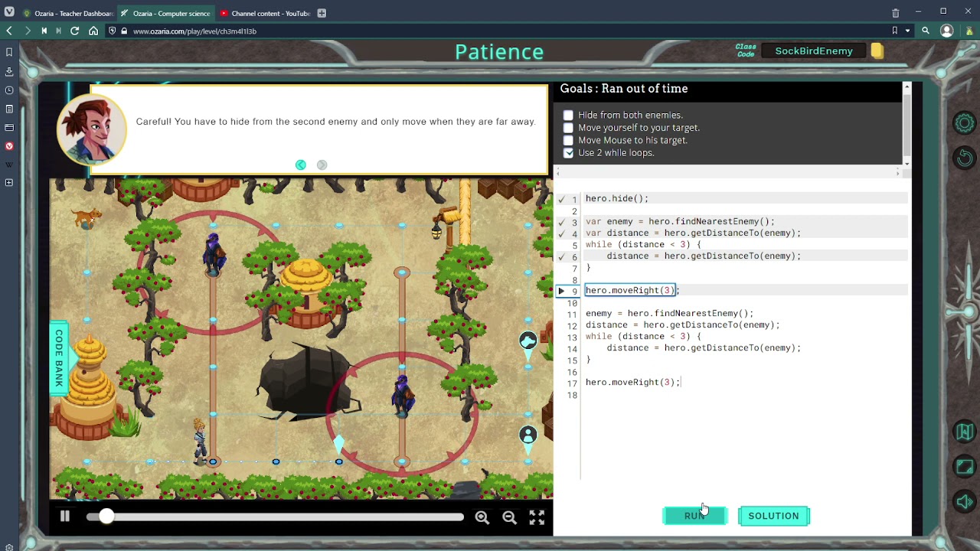Click code line hero.hide();

(x=617, y=198)
